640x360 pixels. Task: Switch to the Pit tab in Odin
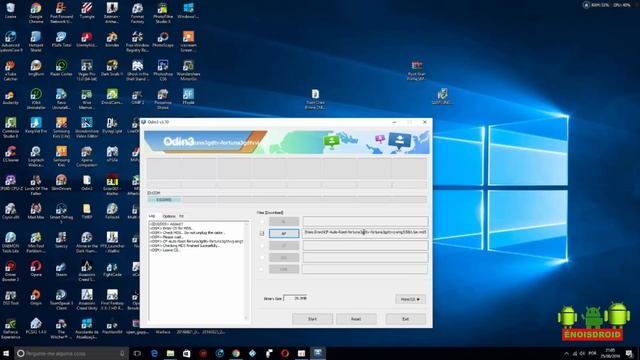[x=182, y=216]
